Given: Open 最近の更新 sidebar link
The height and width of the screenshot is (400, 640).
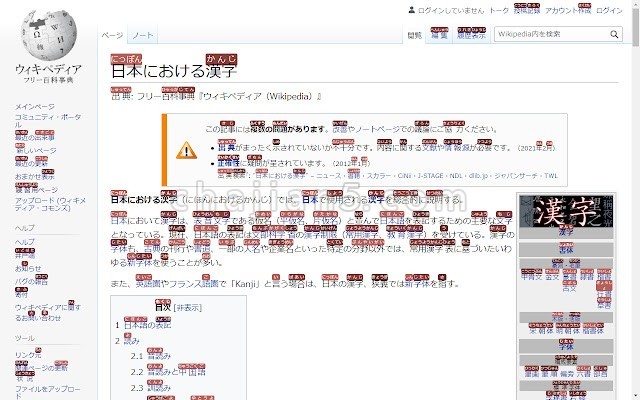Looking at the screenshot, I should [x=31, y=163].
